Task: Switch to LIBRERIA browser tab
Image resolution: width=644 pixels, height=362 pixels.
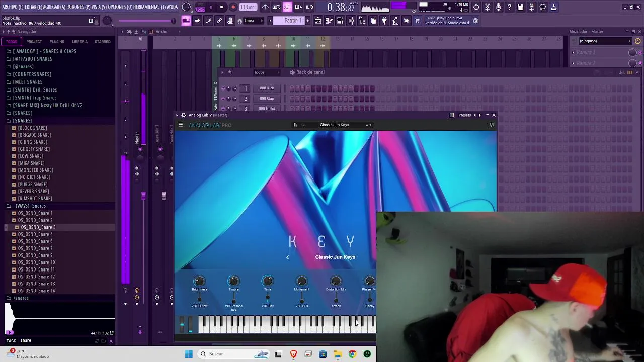Action: point(79,42)
